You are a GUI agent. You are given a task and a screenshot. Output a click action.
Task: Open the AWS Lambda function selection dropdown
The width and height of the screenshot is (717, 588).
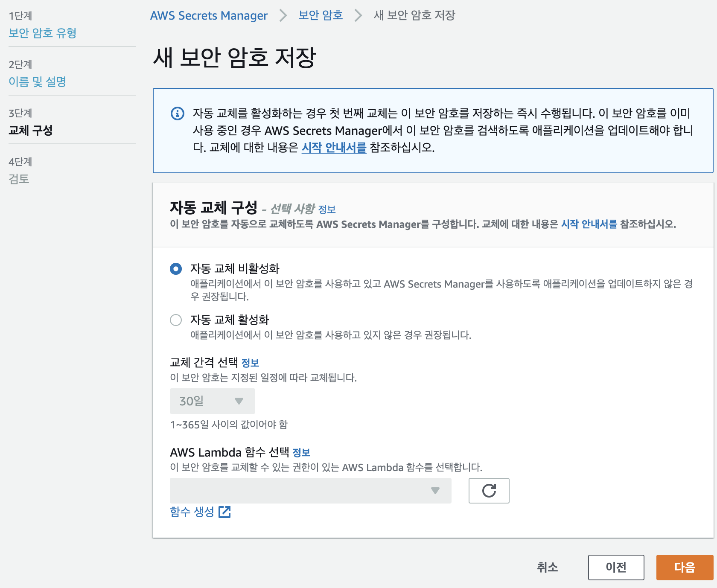point(311,491)
